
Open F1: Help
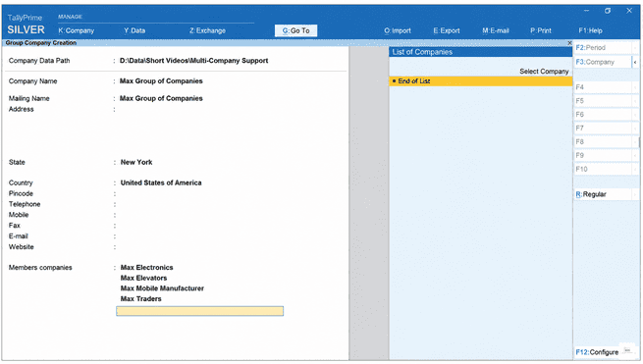(x=591, y=30)
